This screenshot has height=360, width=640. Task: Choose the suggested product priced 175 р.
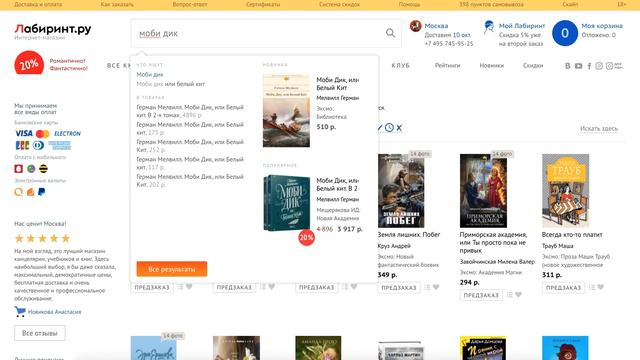190,129
